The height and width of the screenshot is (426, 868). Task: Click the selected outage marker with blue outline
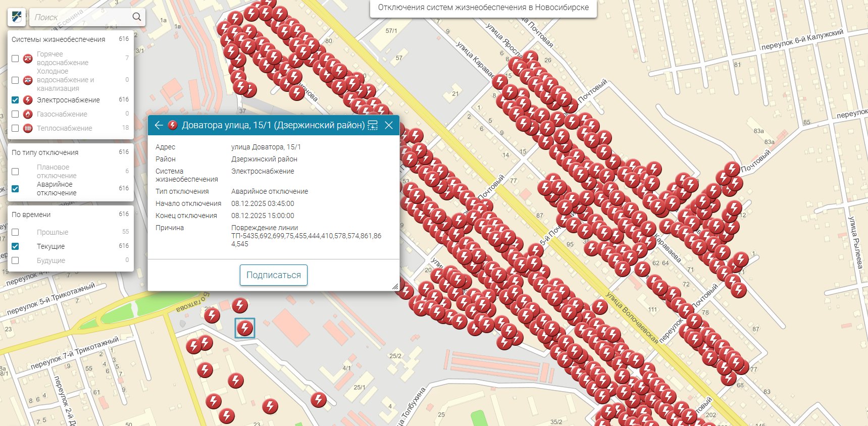click(x=245, y=328)
